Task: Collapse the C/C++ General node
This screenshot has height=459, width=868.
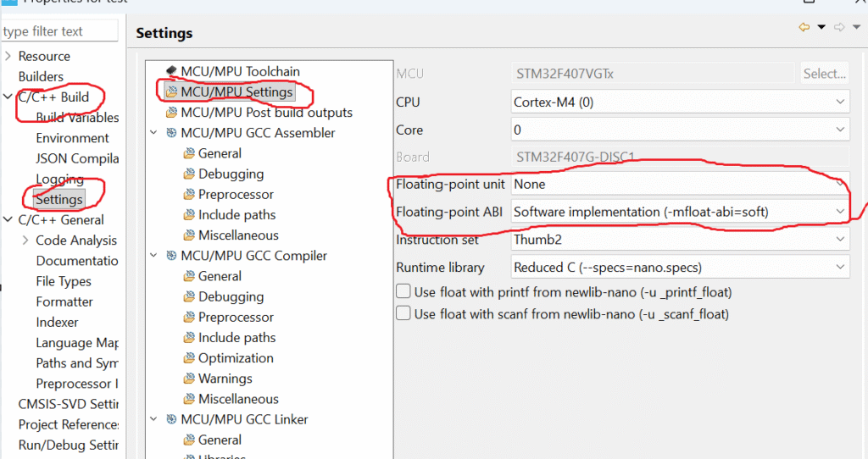Action: coord(8,219)
